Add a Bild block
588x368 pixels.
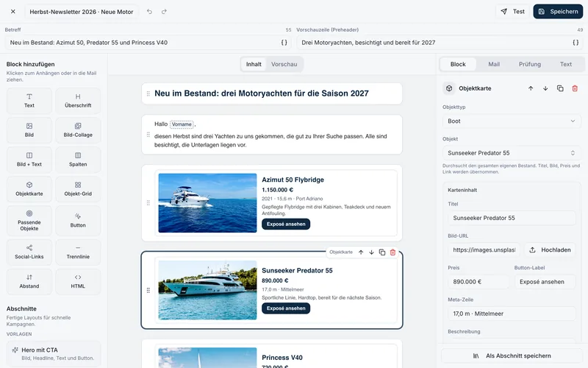(x=29, y=130)
